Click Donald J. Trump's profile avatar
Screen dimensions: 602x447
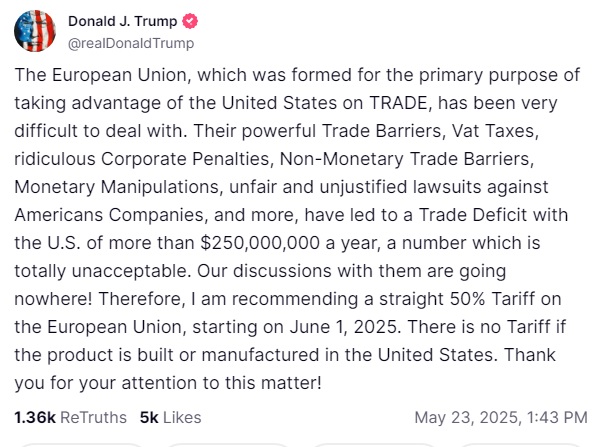tap(34, 31)
